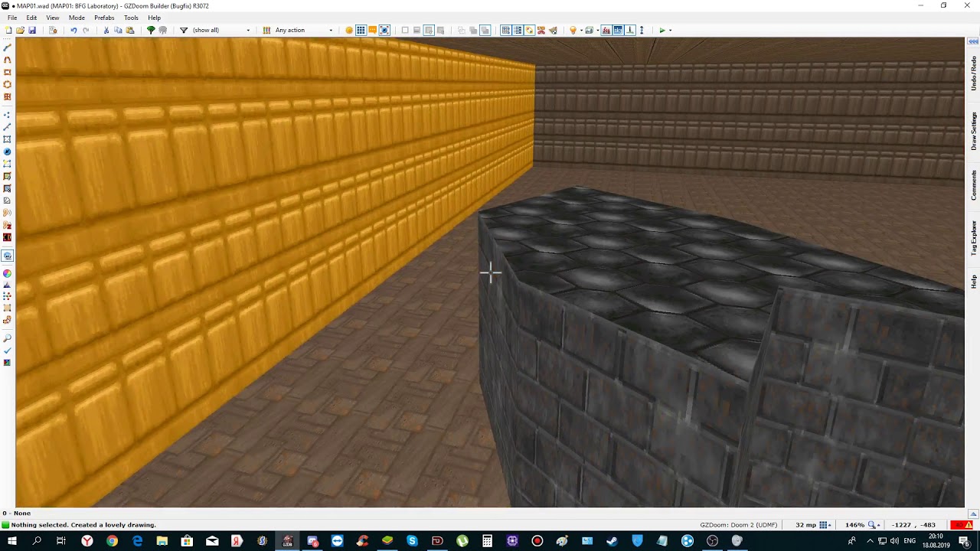The height and width of the screenshot is (551, 980).
Task: Open the 146% zoom level button
Action: (861, 525)
